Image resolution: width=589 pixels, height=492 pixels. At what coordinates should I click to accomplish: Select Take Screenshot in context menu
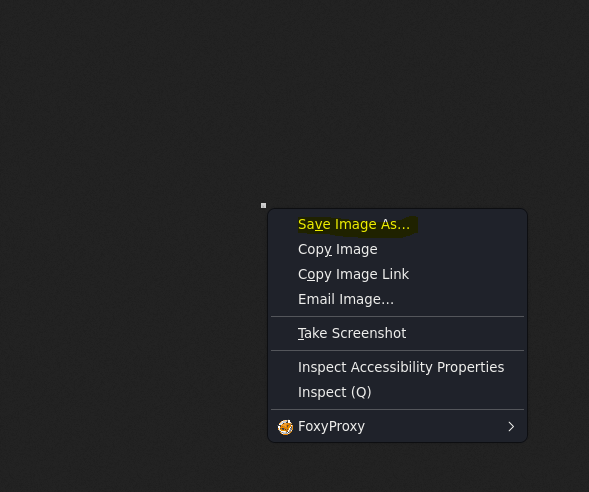tap(397, 334)
